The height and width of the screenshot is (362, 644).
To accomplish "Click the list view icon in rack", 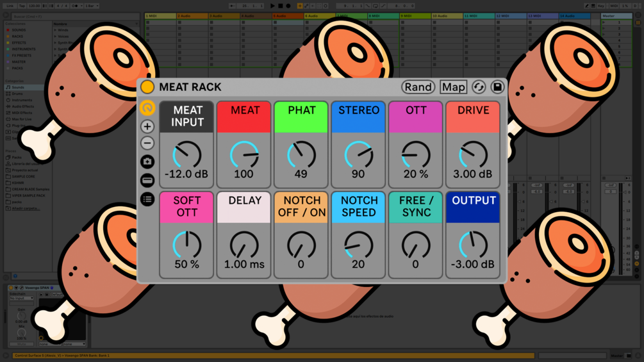I will [147, 199].
